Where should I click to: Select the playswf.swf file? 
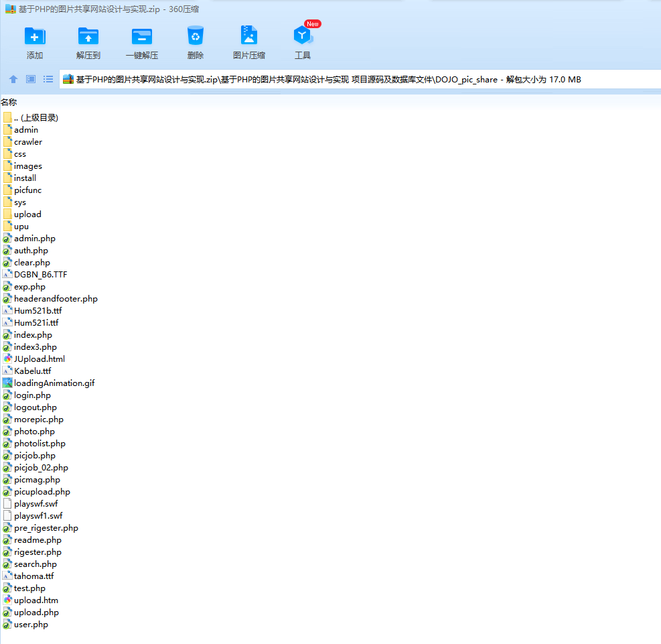coord(30,503)
